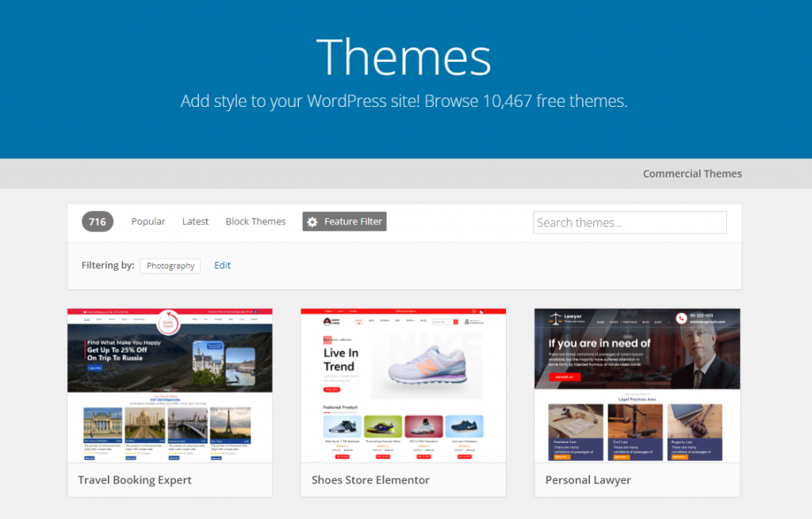The height and width of the screenshot is (519, 812).
Task: Click the Photography filter tag
Action: coord(170,265)
